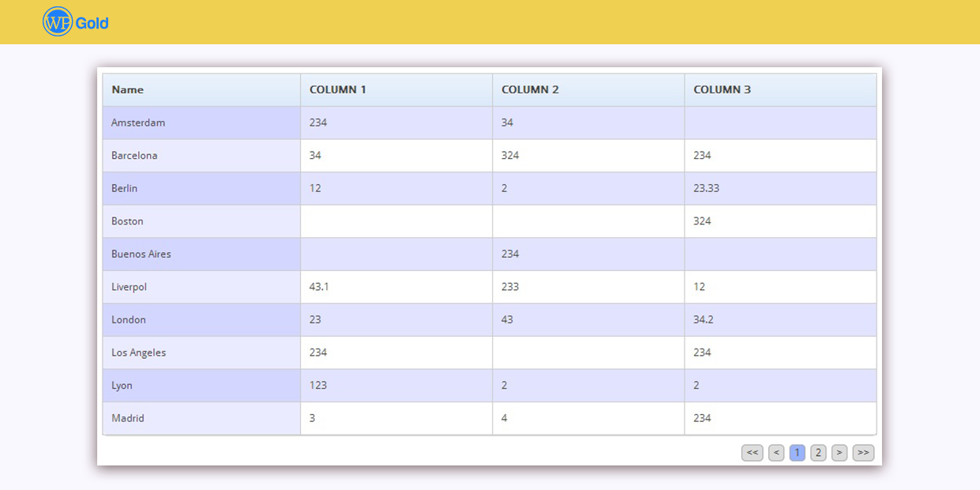Sort by COLUMN 2 header

pos(530,90)
